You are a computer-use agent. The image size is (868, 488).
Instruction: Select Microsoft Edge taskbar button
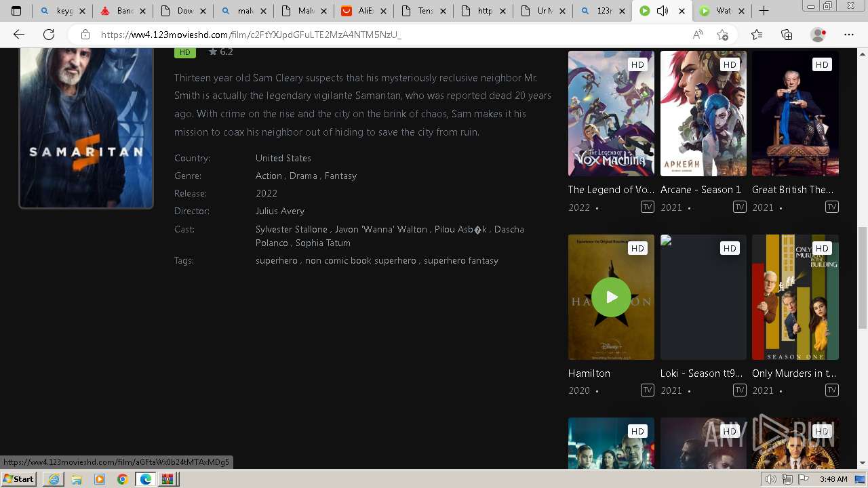pos(145,479)
